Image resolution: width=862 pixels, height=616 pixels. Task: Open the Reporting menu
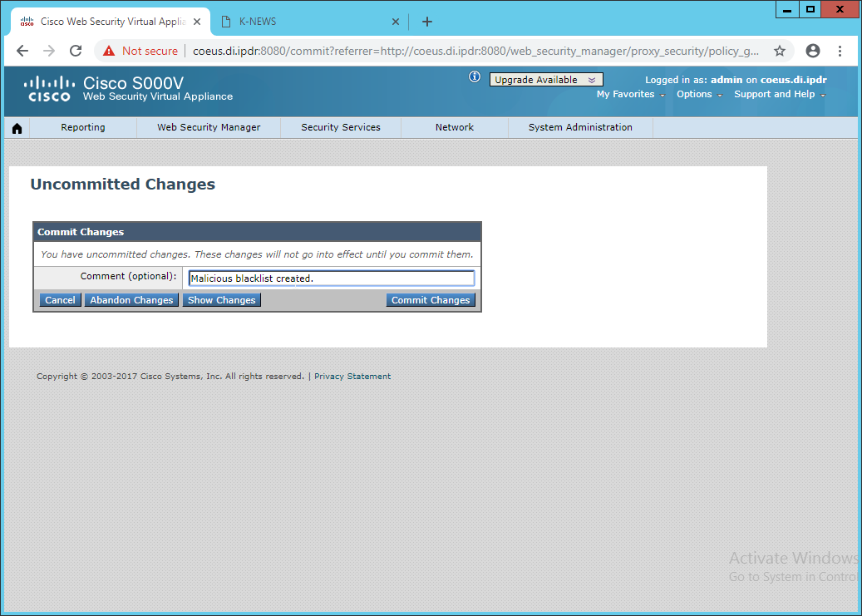[83, 127]
